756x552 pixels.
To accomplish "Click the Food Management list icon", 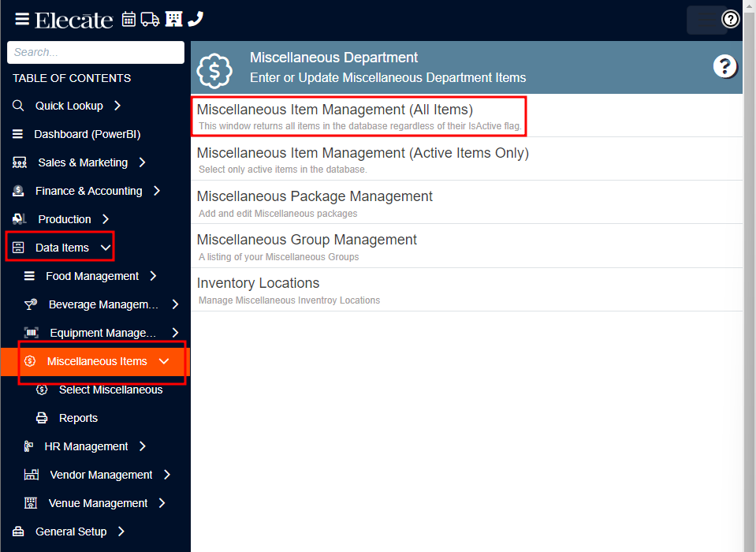I will tap(29, 276).
